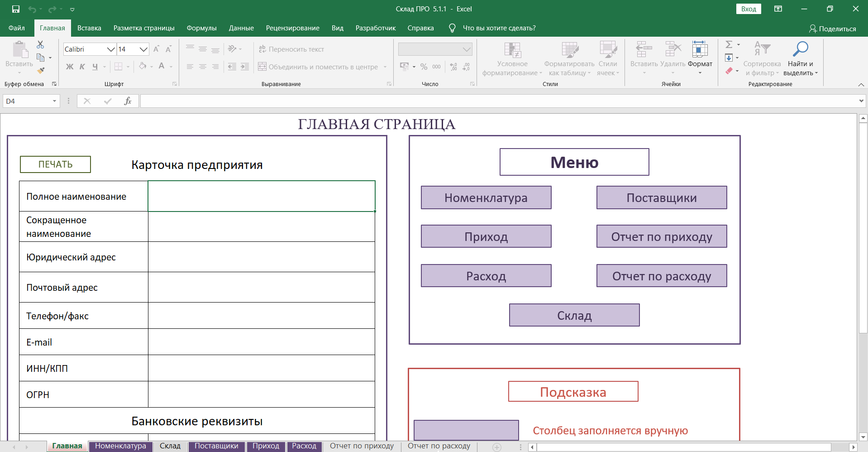Click the Cut scissors icon
The height and width of the screenshot is (452, 868).
coord(40,44)
